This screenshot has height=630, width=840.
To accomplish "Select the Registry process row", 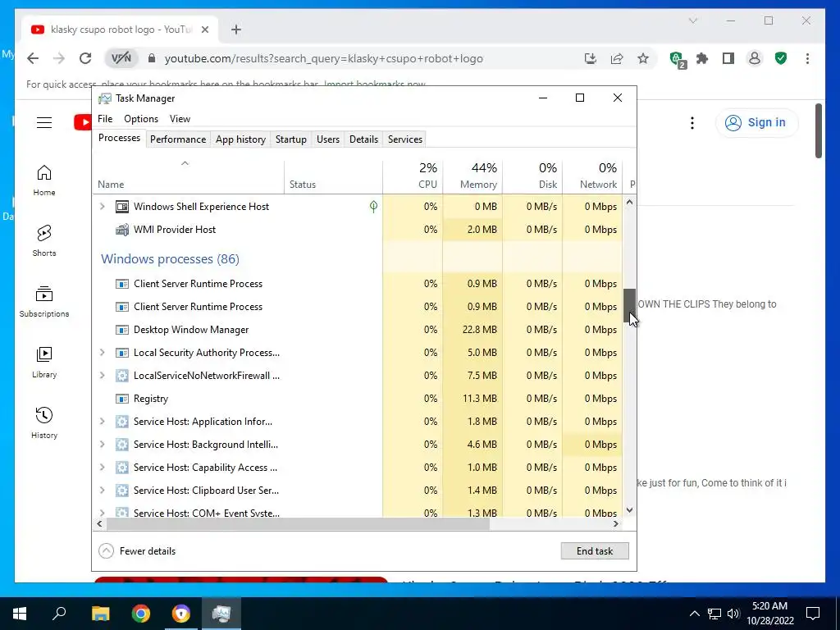I will click(x=358, y=399).
